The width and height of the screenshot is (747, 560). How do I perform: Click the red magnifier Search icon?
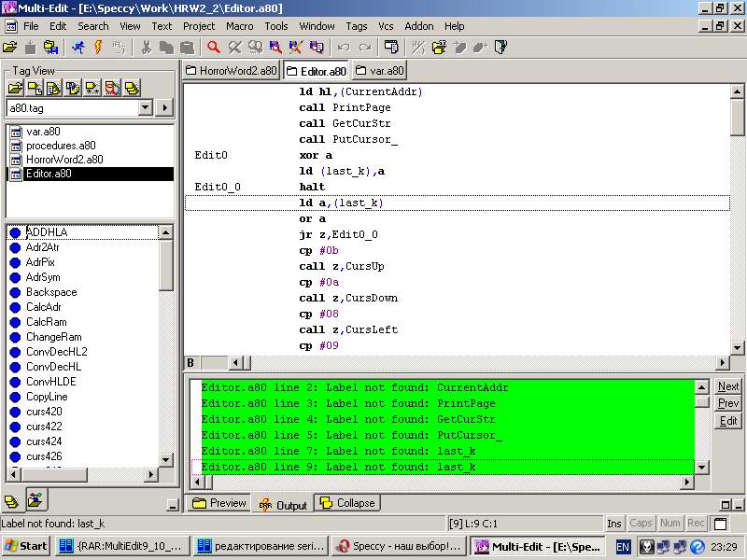pos(214,47)
